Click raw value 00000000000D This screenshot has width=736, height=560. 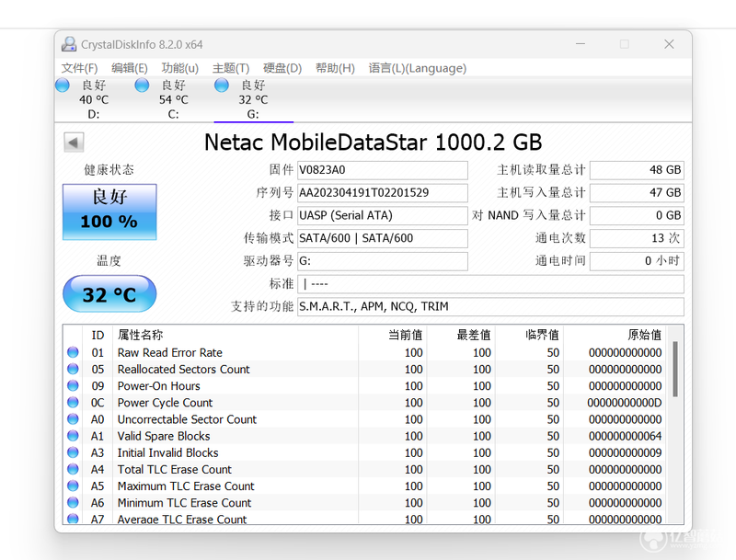625,403
